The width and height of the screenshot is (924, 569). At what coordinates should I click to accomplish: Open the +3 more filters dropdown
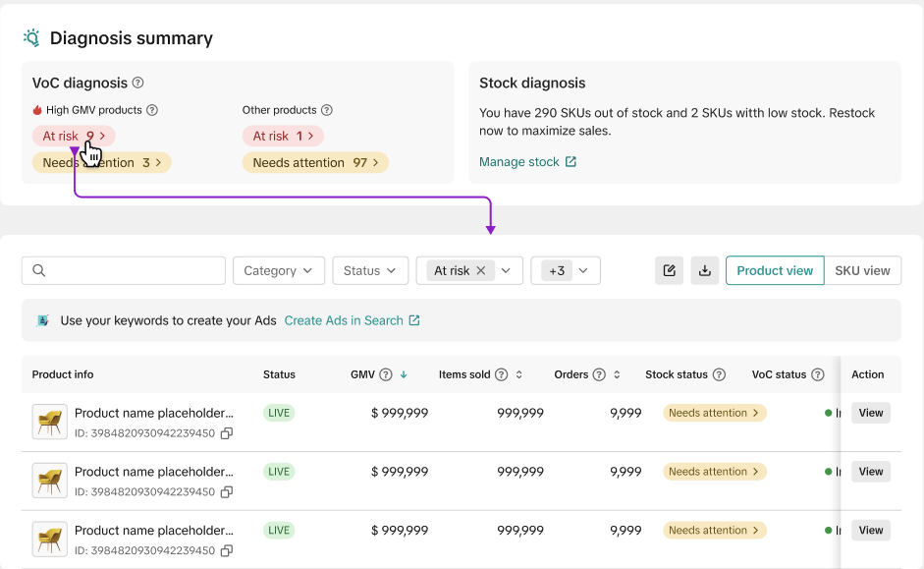[565, 271]
